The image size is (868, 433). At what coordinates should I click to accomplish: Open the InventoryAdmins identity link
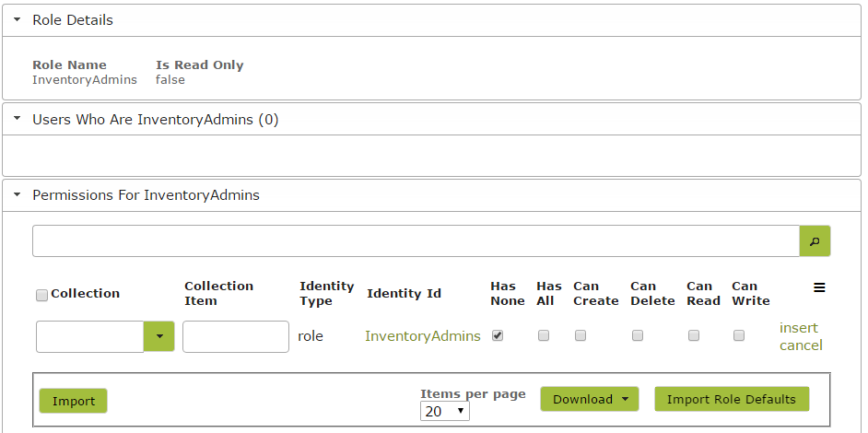click(422, 336)
